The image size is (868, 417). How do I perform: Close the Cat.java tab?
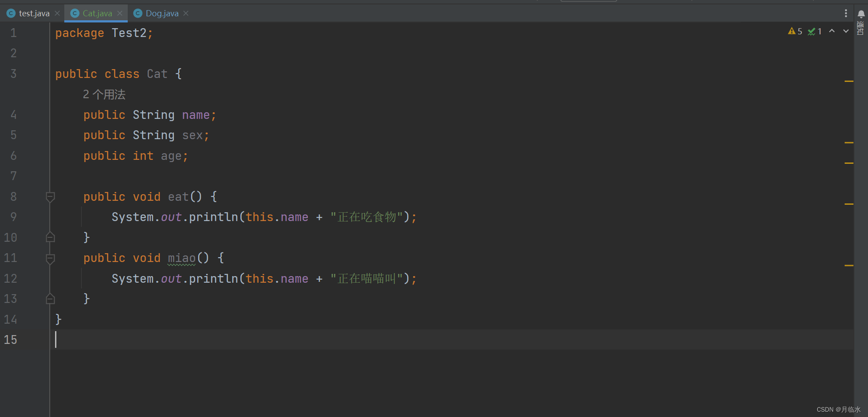(x=120, y=13)
